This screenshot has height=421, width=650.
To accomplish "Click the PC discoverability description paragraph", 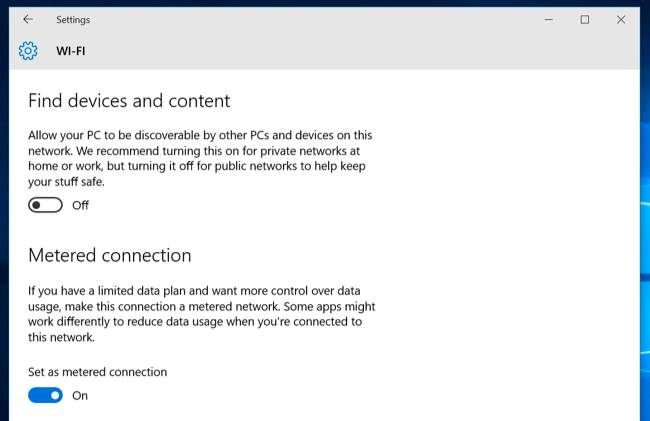I will (x=201, y=158).
